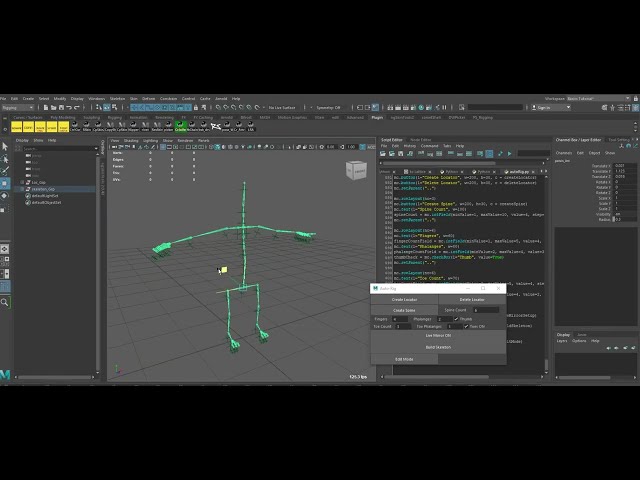Open the Workspace dropdown
Screen dimensions: 640x480
[599, 99]
